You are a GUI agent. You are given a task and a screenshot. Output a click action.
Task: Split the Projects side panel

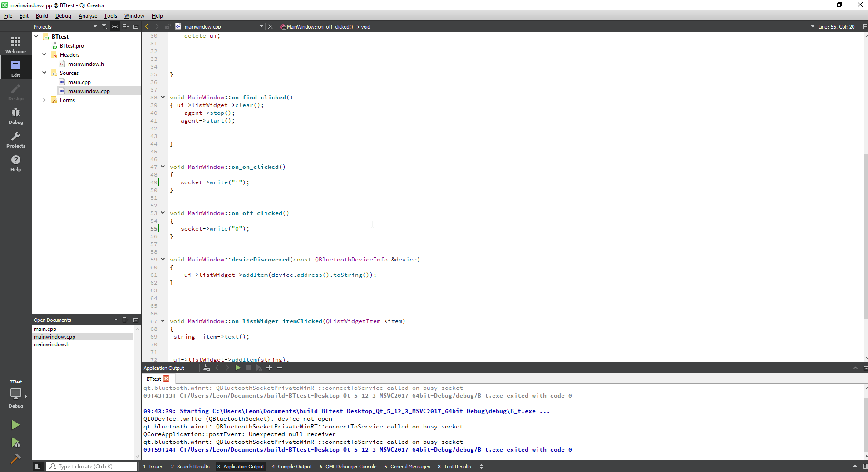[x=126, y=26]
